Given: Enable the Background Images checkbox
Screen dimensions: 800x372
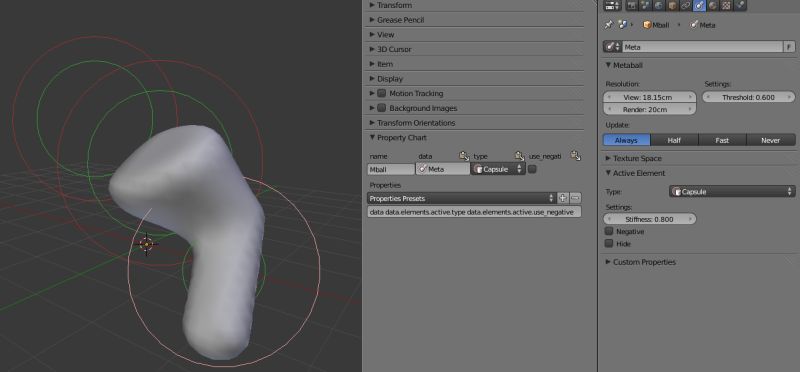Looking at the screenshot, I should click(381, 108).
